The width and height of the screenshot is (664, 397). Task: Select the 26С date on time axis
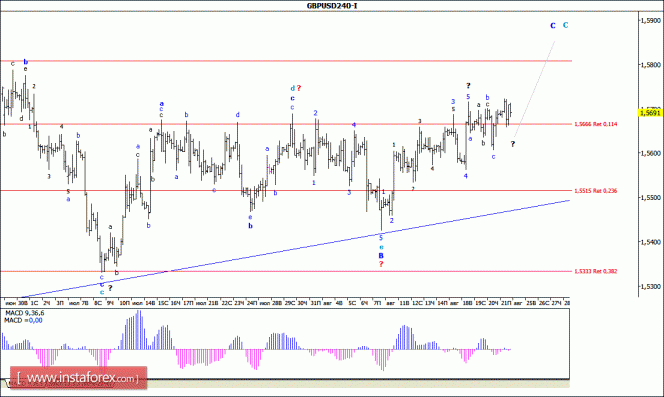point(544,303)
